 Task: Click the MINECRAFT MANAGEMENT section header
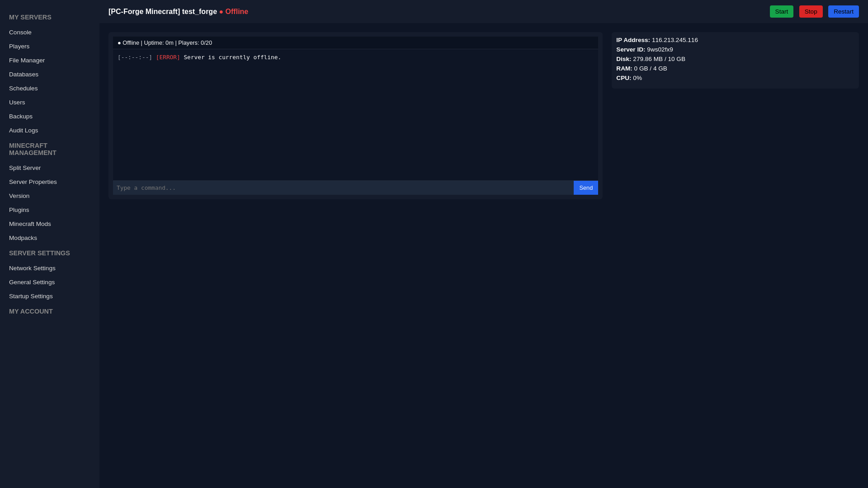tap(33, 149)
